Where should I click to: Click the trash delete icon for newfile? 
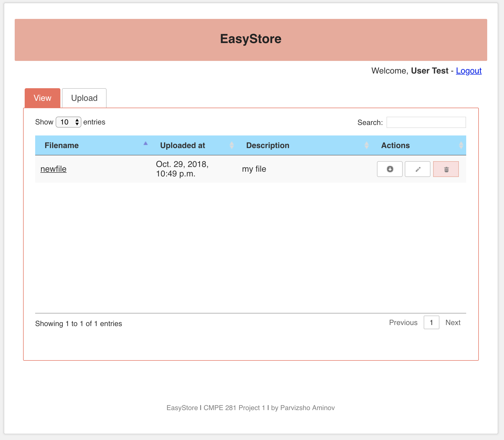(446, 169)
